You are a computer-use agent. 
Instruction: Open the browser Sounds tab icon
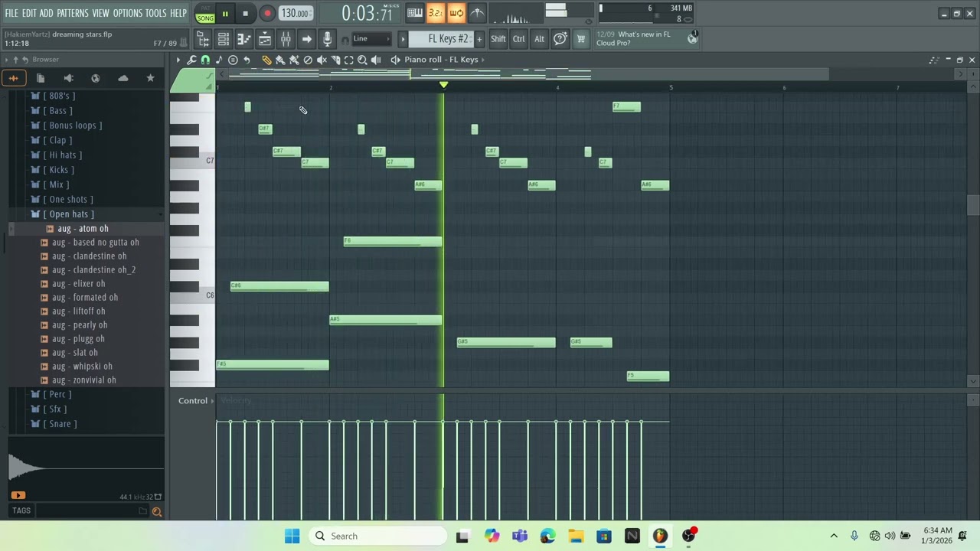point(14,78)
